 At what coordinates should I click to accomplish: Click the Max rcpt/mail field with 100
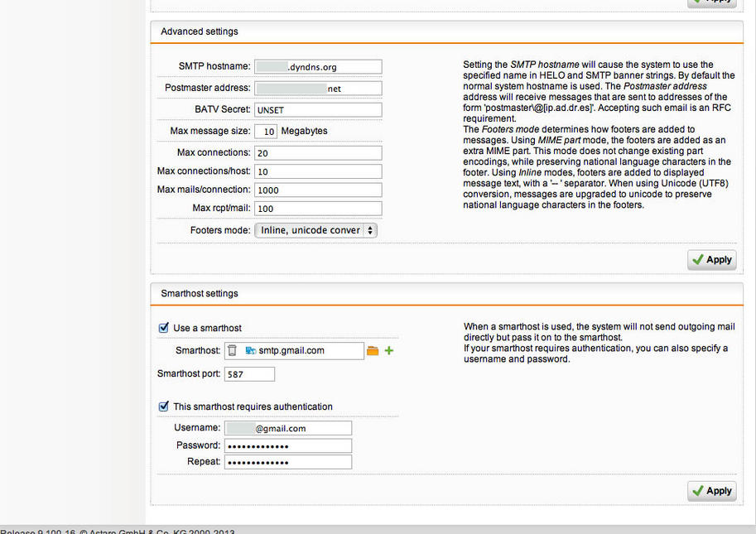[x=318, y=208]
